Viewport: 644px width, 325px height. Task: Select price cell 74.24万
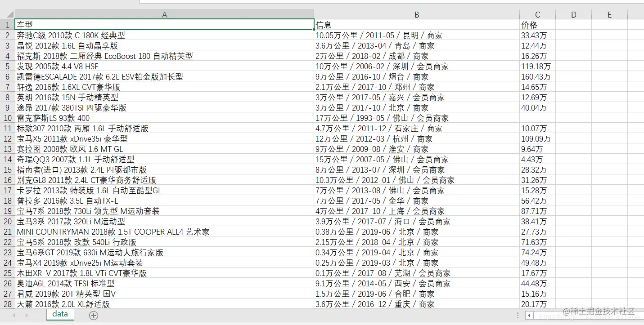click(x=537, y=252)
